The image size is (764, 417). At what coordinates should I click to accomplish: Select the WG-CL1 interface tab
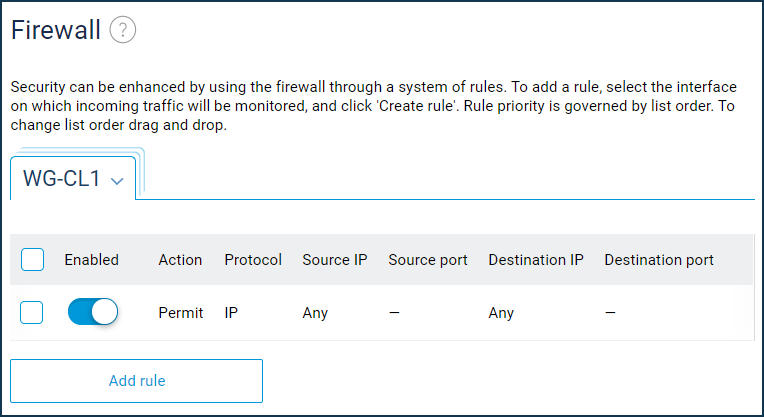click(x=62, y=180)
